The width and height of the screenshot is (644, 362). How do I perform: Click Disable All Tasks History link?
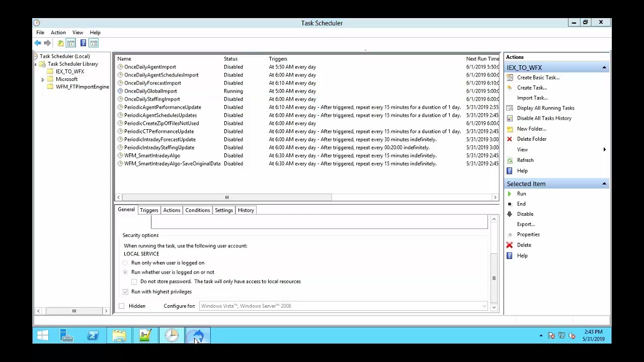(x=544, y=118)
